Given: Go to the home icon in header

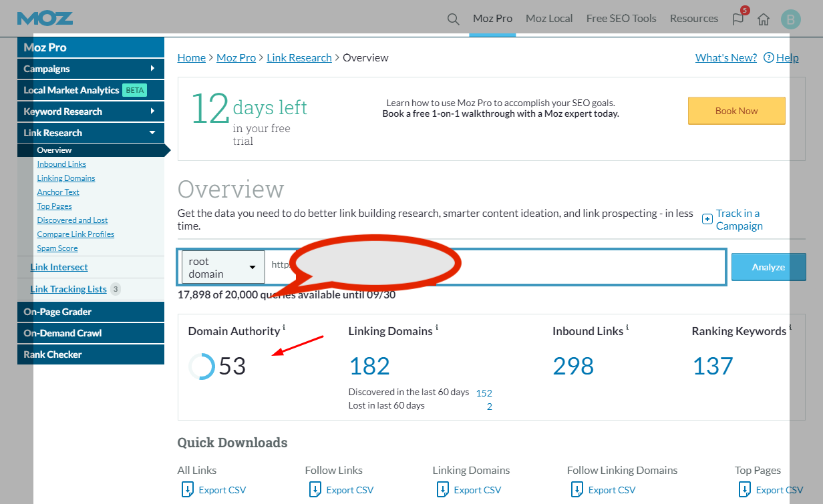Looking at the screenshot, I should (764, 19).
